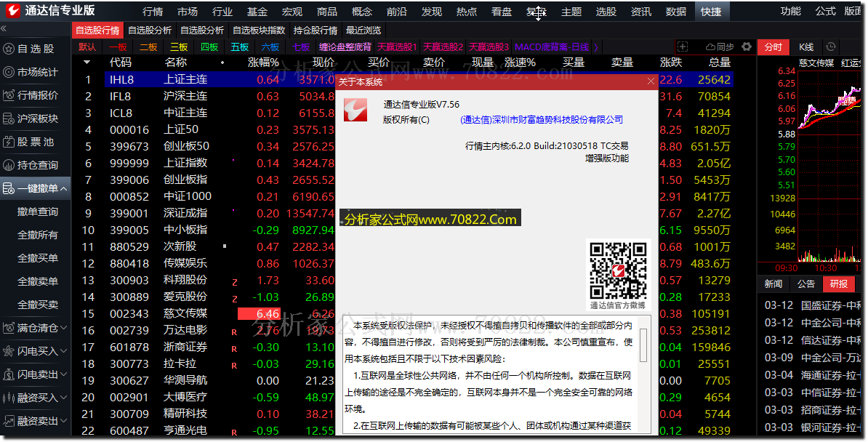The image size is (868, 442).
Task: Open 股票池 sidebar icon
Action: pyautogui.click(x=8, y=142)
